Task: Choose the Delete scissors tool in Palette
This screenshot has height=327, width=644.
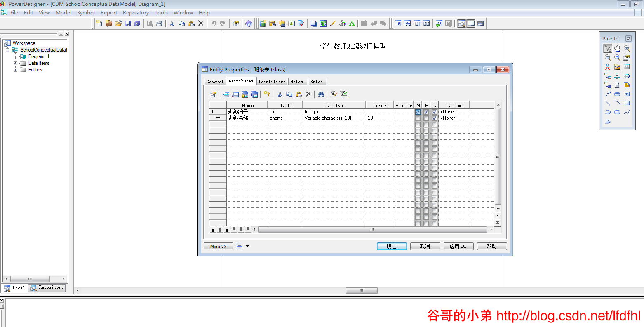Action: pyautogui.click(x=608, y=66)
